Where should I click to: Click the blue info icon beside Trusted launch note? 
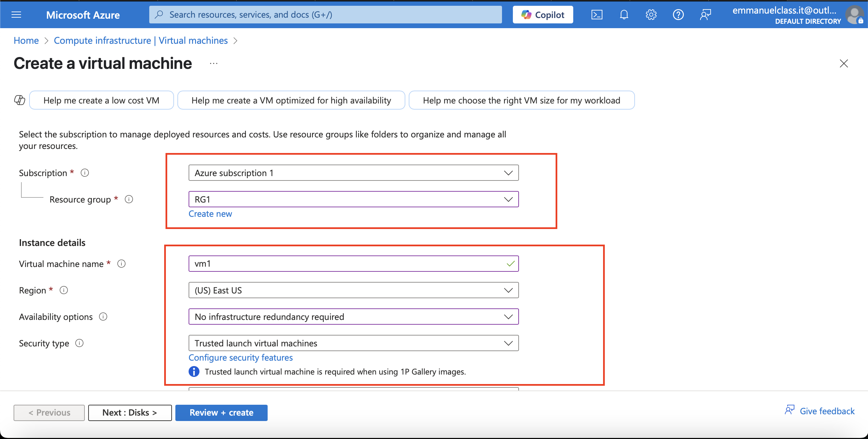click(x=194, y=371)
